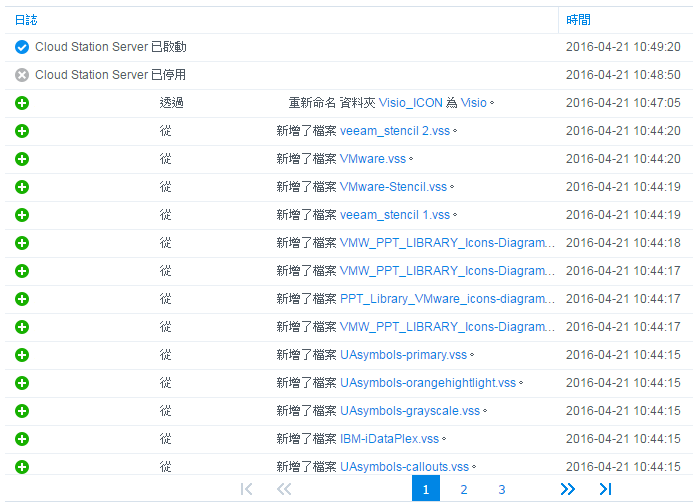Click the green plus icon on the UAsymbols-grayscale.vss row

click(22, 411)
